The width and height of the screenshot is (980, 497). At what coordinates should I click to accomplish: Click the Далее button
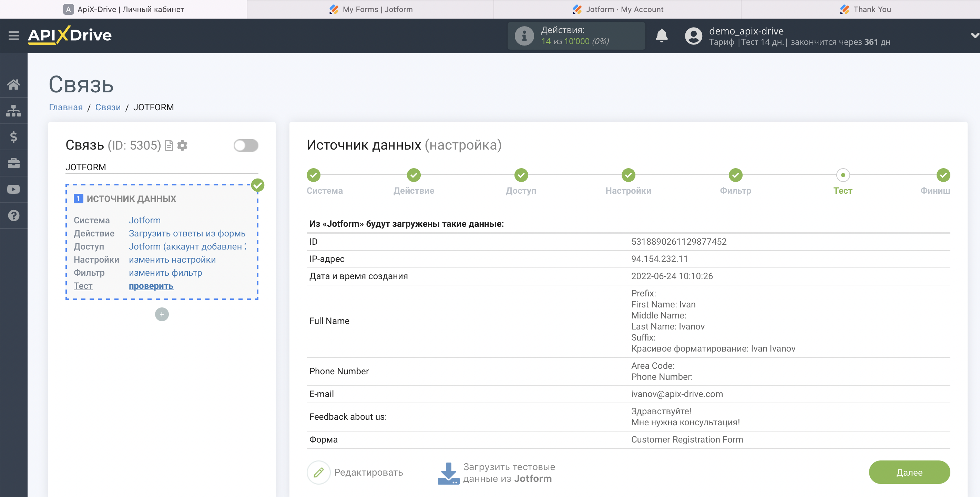(909, 472)
